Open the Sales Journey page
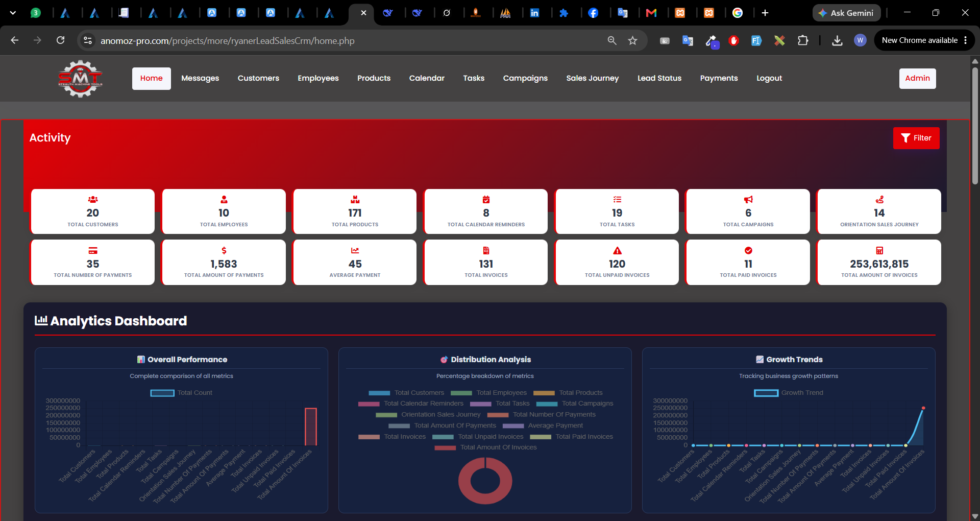Image resolution: width=980 pixels, height=521 pixels. (x=593, y=78)
